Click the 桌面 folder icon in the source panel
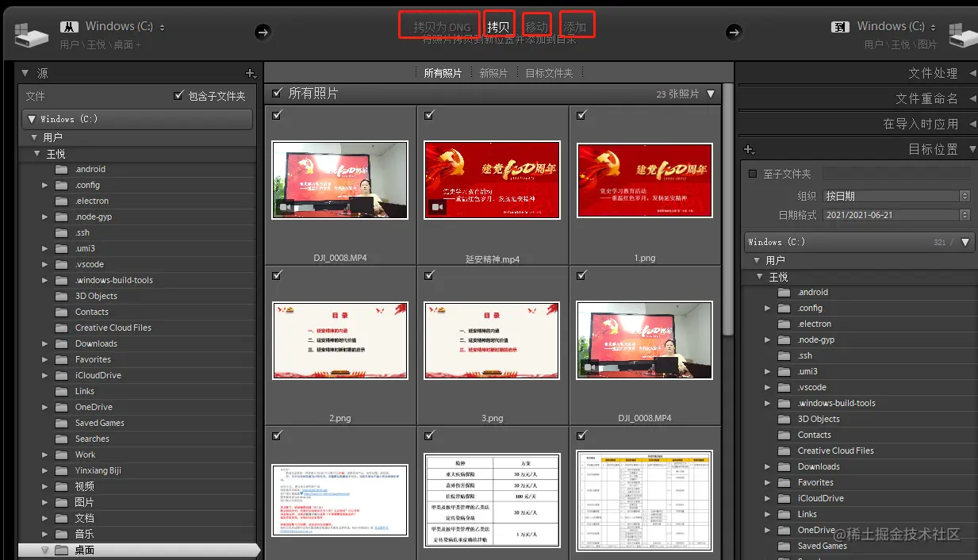This screenshot has width=978, height=560. pyautogui.click(x=62, y=550)
